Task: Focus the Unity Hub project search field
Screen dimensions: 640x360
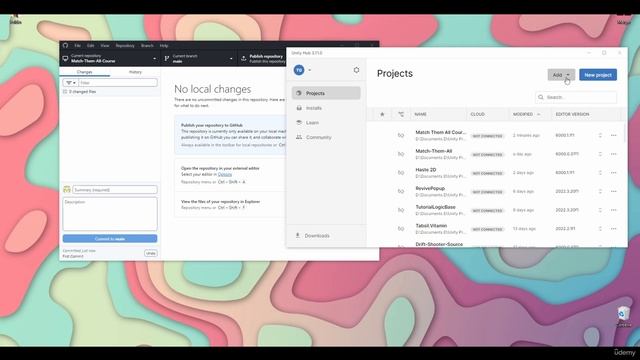Action: click(x=576, y=97)
